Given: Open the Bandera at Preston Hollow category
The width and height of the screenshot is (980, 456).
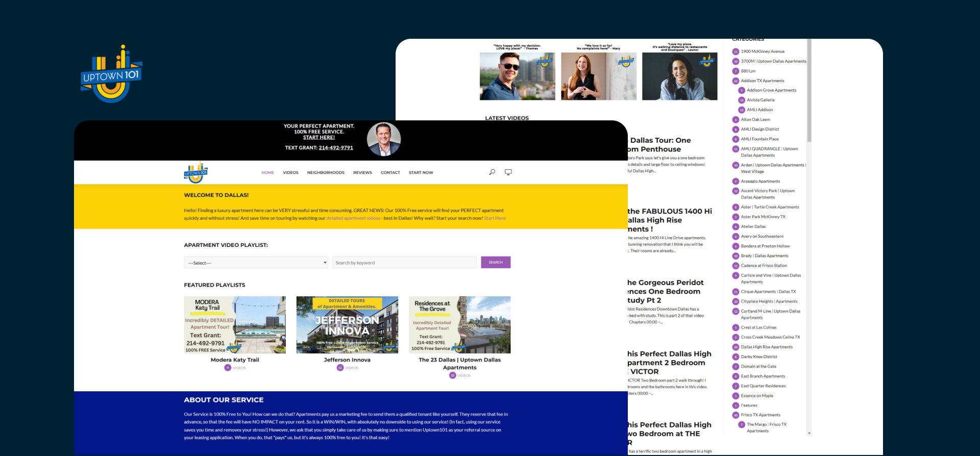Looking at the screenshot, I should (766, 246).
